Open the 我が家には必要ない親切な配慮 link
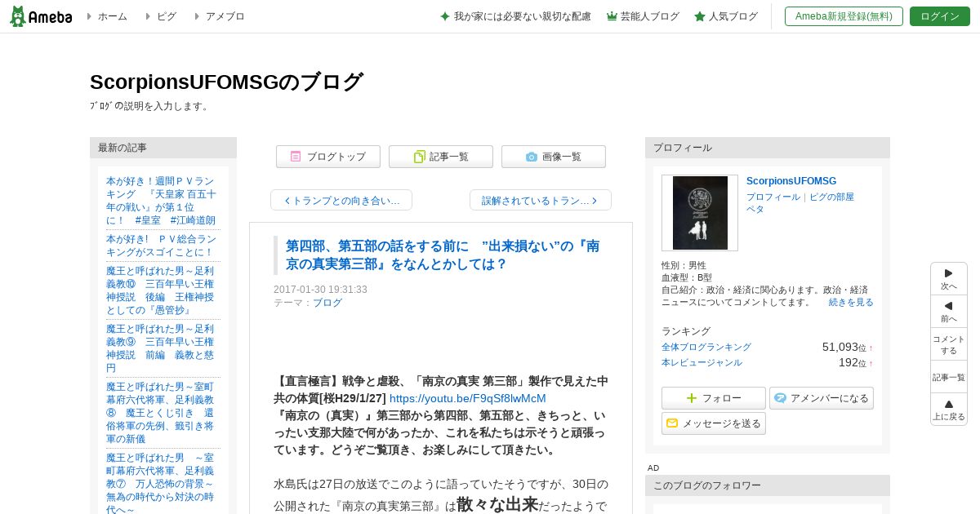This screenshot has width=980, height=514. point(515,16)
